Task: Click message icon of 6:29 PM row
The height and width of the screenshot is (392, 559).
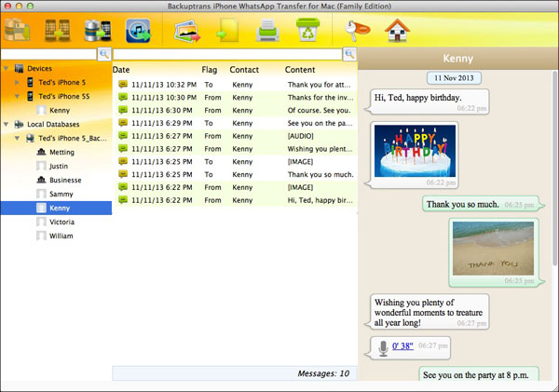Action: [x=123, y=123]
